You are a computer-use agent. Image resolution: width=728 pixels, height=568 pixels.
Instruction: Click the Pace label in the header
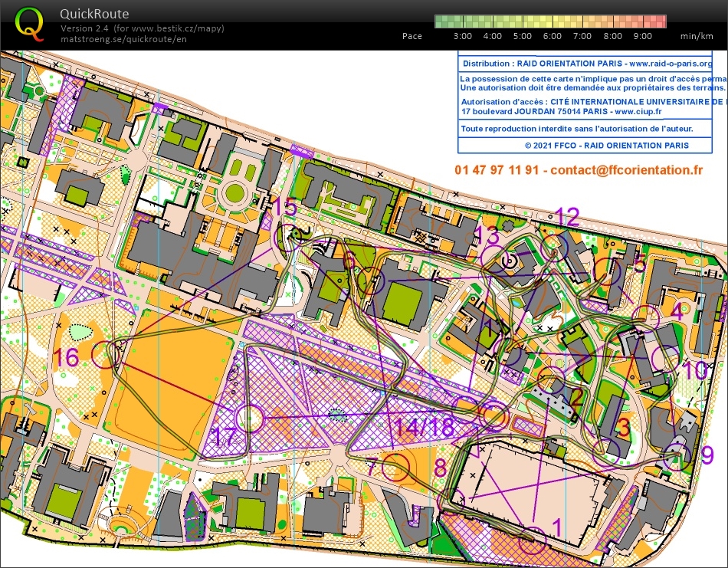pos(412,35)
